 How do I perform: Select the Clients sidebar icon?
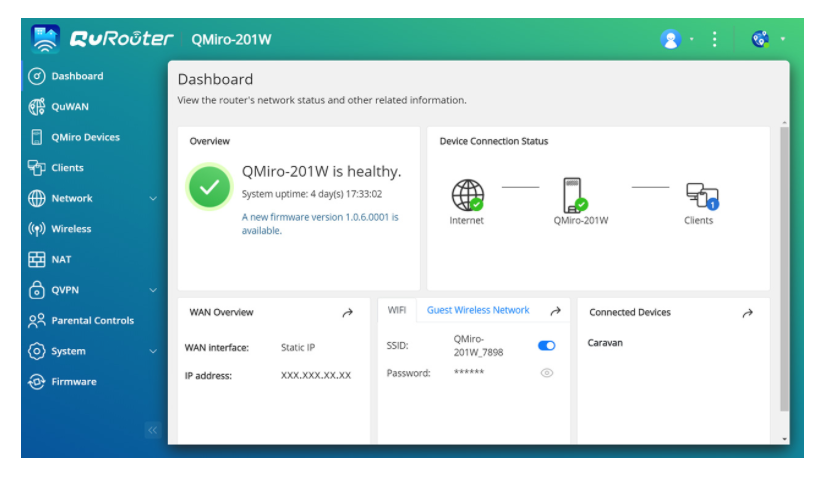pyautogui.click(x=36, y=168)
